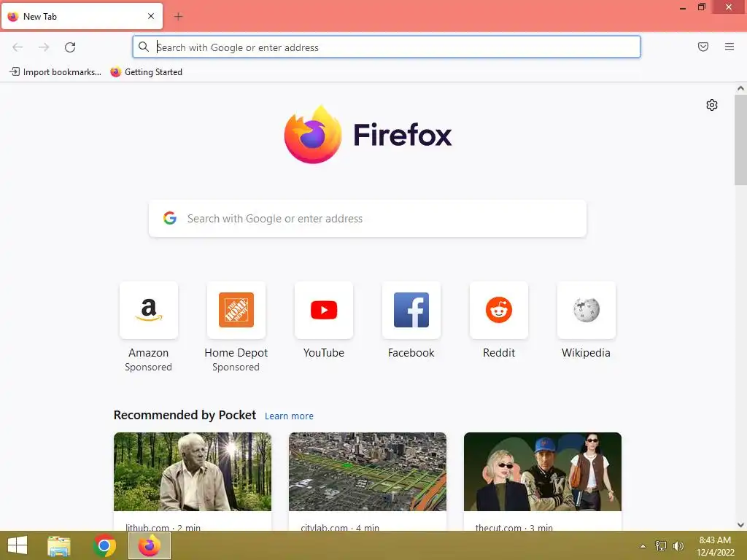Open the Wikipedia shortcut tile
Screen dimensions: 747x560
click(x=587, y=310)
